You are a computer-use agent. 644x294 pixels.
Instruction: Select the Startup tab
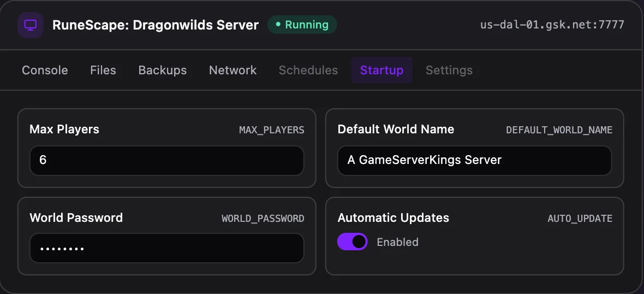click(x=381, y=70)
